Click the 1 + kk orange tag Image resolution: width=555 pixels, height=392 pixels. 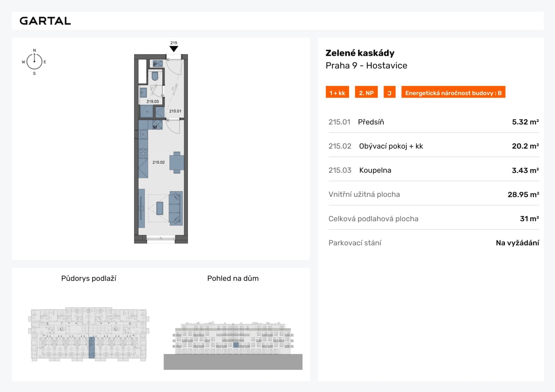coord(337,93)
